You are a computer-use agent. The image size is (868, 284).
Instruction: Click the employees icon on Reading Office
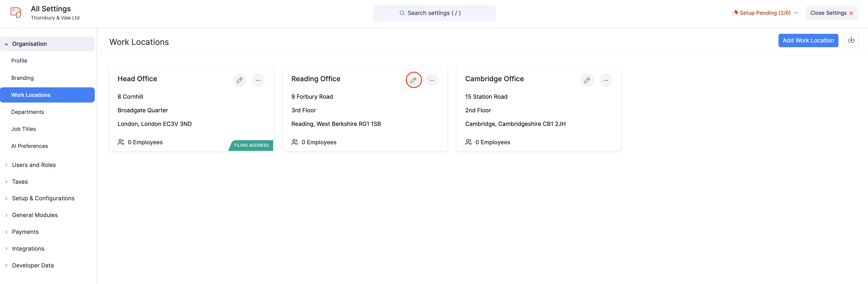pyautogui.click(x=294, y=142)
